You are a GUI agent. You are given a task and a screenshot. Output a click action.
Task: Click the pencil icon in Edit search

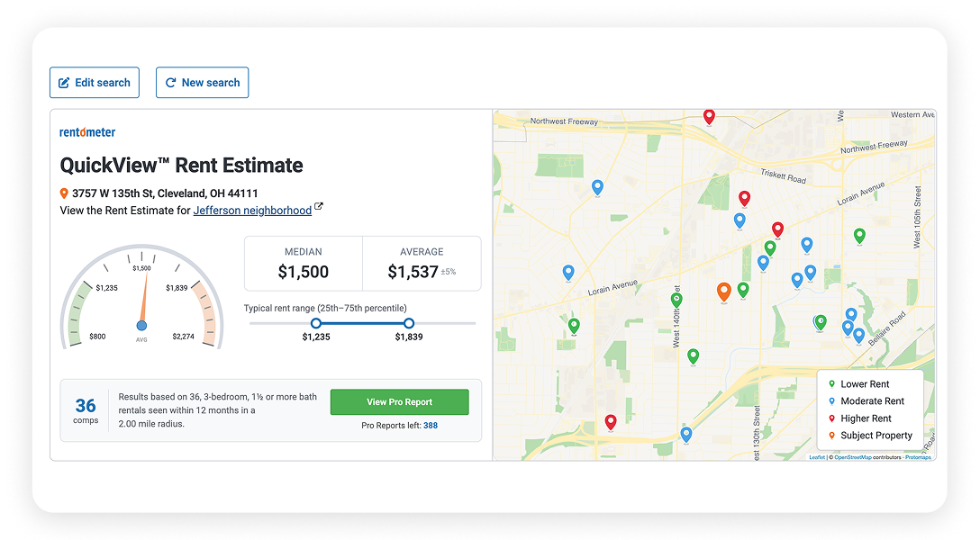pyautogui.click(x=64, y=83)
